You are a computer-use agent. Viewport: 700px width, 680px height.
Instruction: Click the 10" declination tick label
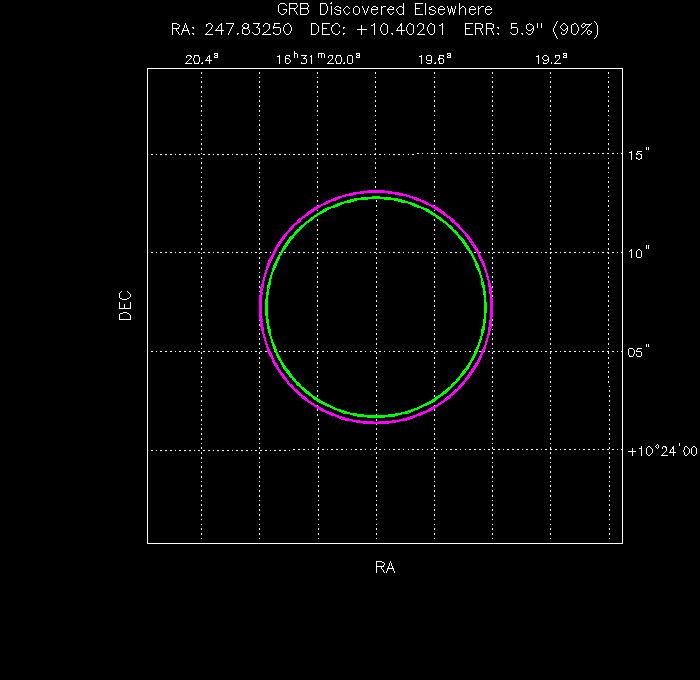(x=638, y=253)
